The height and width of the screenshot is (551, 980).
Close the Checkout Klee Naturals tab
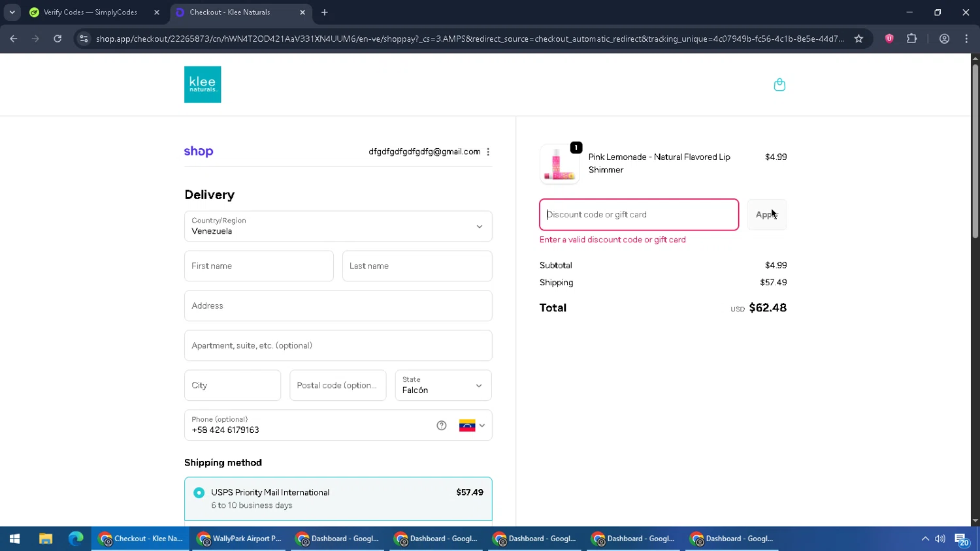(x=302, y=12)
